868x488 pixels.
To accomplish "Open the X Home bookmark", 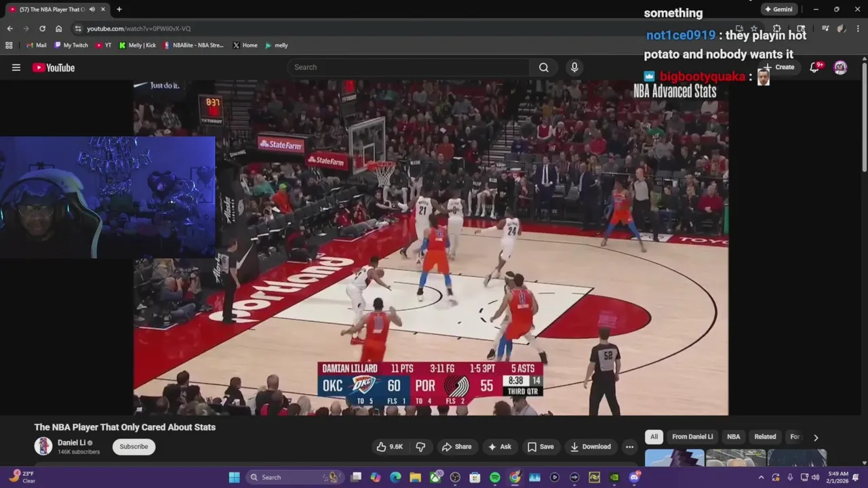I will [245, 45].
